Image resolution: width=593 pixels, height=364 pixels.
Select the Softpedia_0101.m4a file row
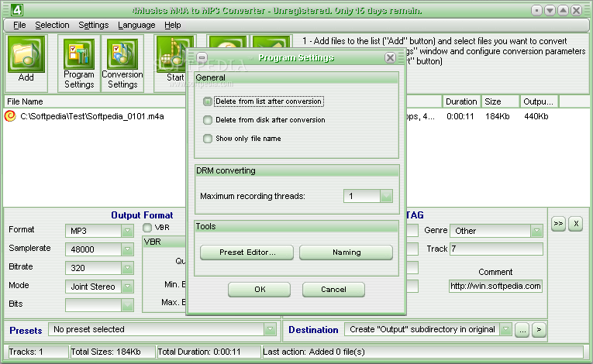[x=92, y=116]
